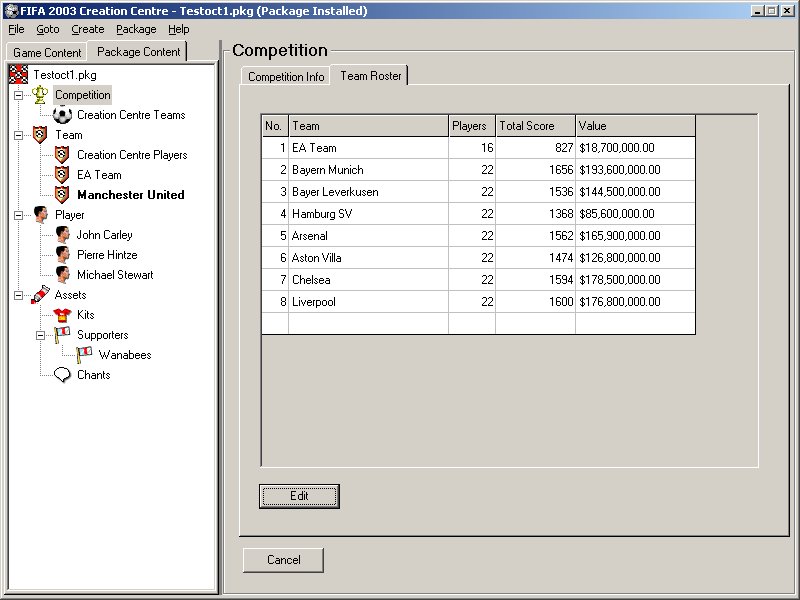This screenshot has width=800, height=600.
Task: Sort by the No. column header
Action: (275, 126)
